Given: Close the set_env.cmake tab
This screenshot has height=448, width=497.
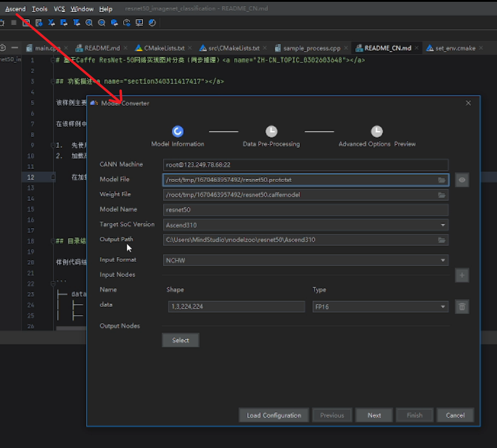Looking at the screenshot, I should tap(481, 48).
